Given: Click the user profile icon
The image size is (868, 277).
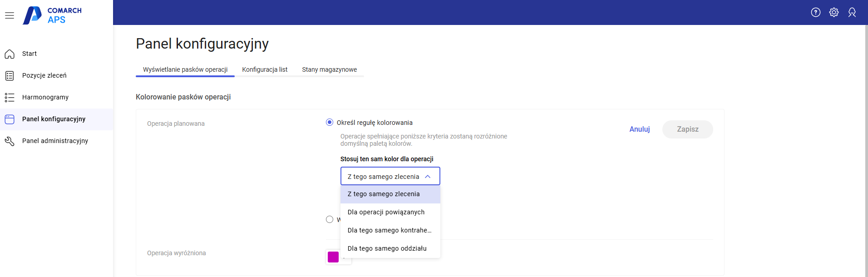Looking at the screenshot, I should tap(852, 12).
